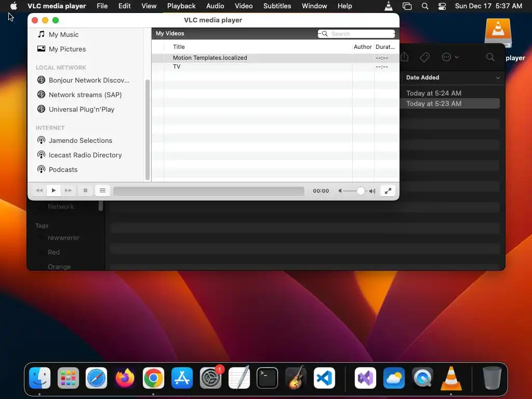Set maximum volume with the loud speaker icon
This screenshot has width=532, height=399.
(x=372, y=191)
